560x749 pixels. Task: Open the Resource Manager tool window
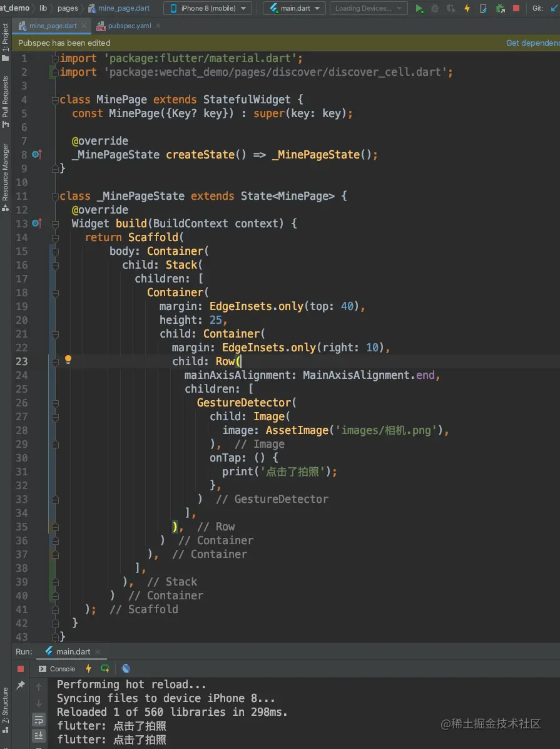(x=5, y=177)
